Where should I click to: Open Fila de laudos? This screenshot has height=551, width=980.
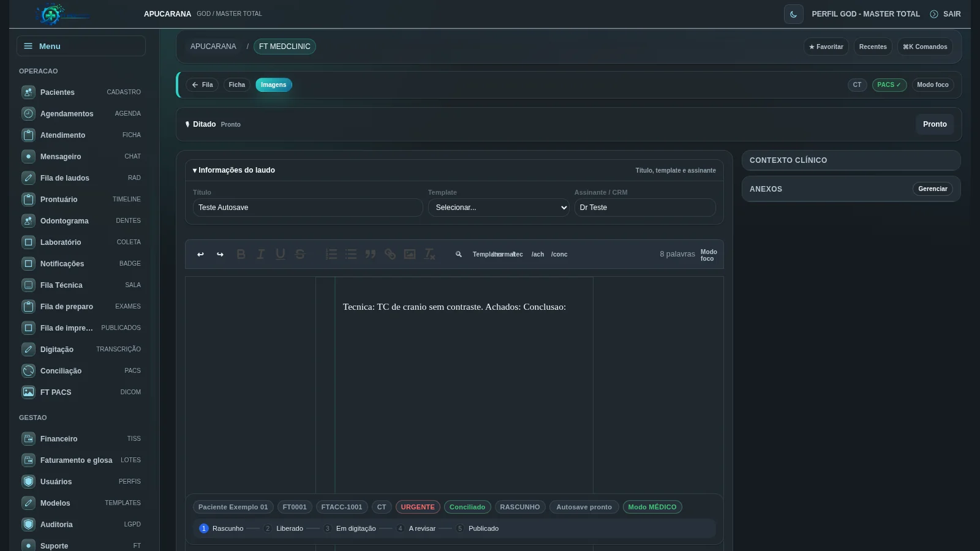click(x=81, y=178)
